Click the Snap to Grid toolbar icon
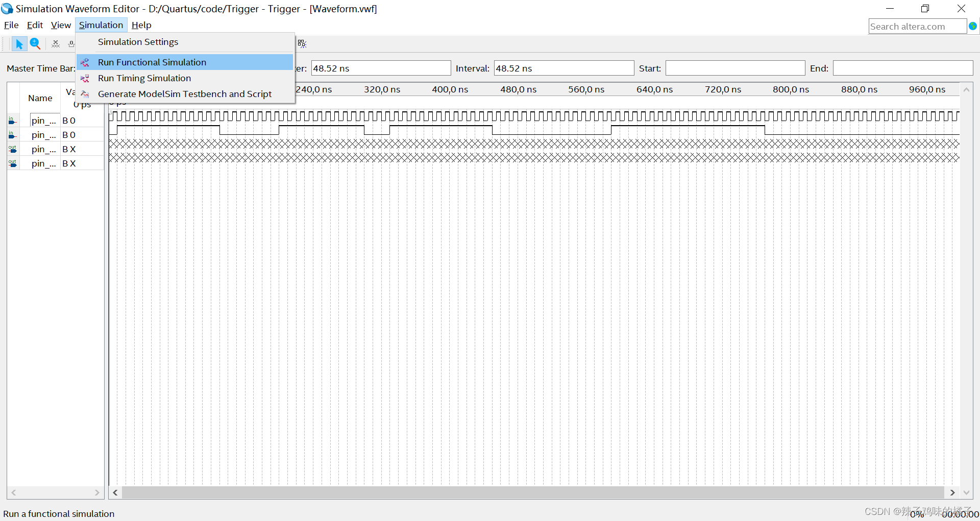 pos(302,43)
